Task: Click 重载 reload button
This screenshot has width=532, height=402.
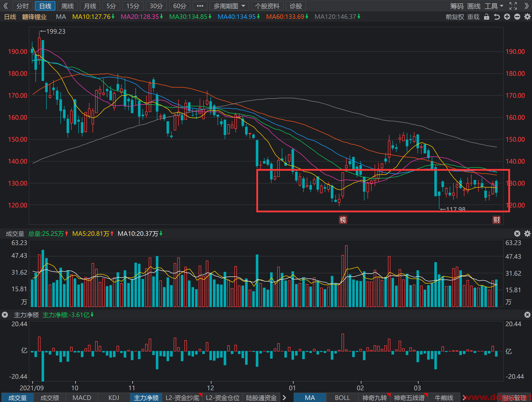Action: [x=473, y=17]
